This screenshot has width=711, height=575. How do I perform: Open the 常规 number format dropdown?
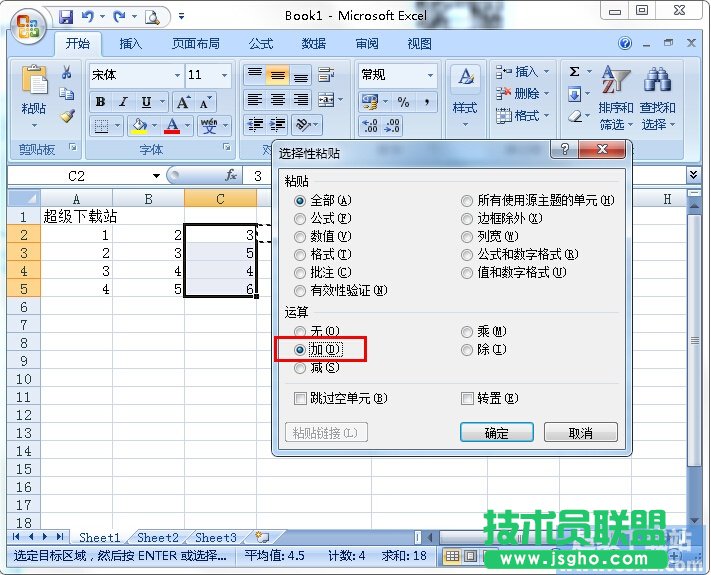click(431, 75)
